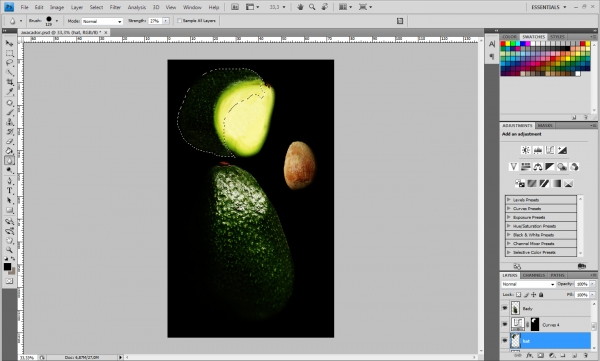Launch Bridge from the application bar
The image size is (600, 361).
coord(235,7)
